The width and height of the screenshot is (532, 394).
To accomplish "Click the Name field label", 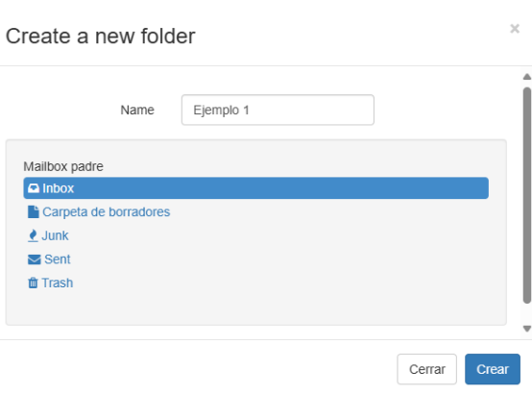I will click(137, 111).
